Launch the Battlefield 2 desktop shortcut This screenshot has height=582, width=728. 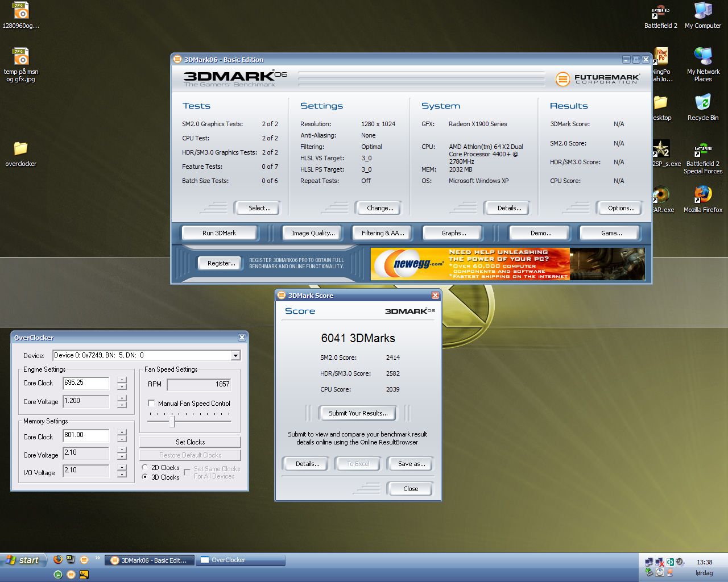[660, 15]
